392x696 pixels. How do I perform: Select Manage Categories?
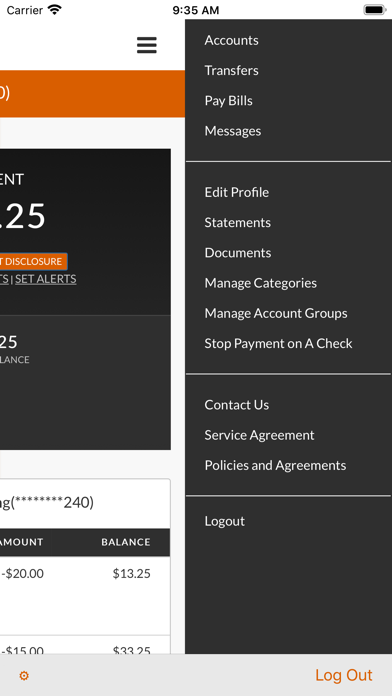(x=261, y=283)
